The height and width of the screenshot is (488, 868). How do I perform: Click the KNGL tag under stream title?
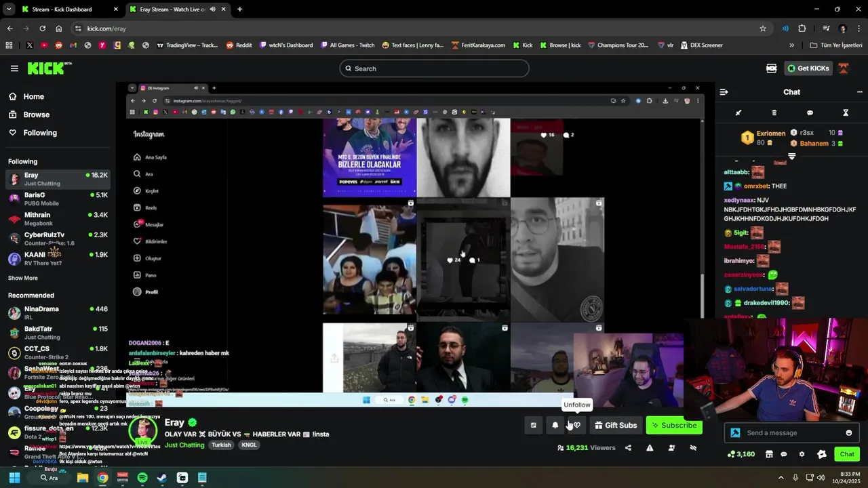pyautogui.click(x=249, y=445)
